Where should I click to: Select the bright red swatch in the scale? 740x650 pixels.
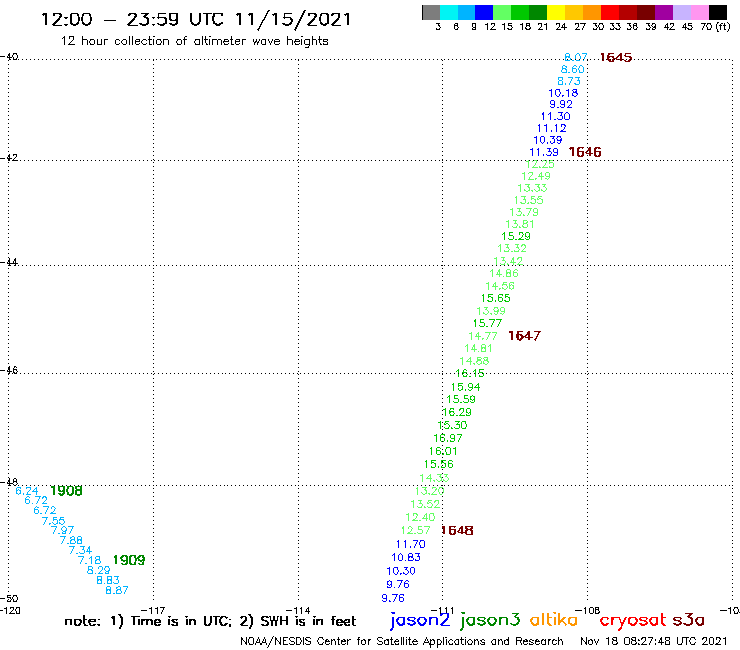[610, 12]
